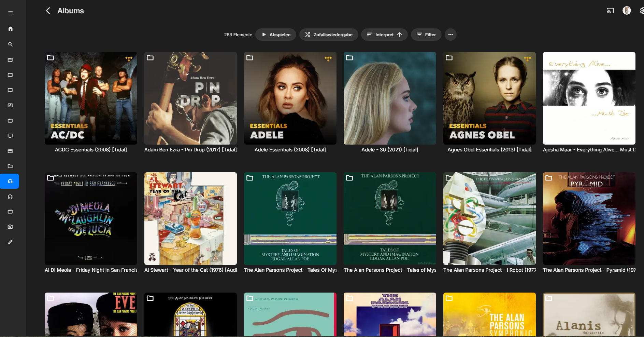Open the hamburger navigation menu
The height and width of the screenshot is (337, 644).
11,13
